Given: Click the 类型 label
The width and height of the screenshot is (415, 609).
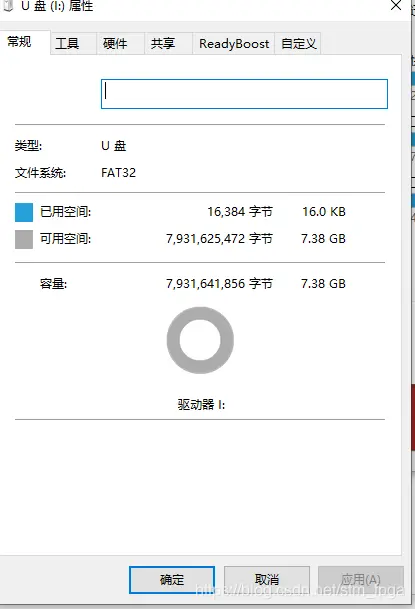Looking at the screenshot, I should coord(28,146).
